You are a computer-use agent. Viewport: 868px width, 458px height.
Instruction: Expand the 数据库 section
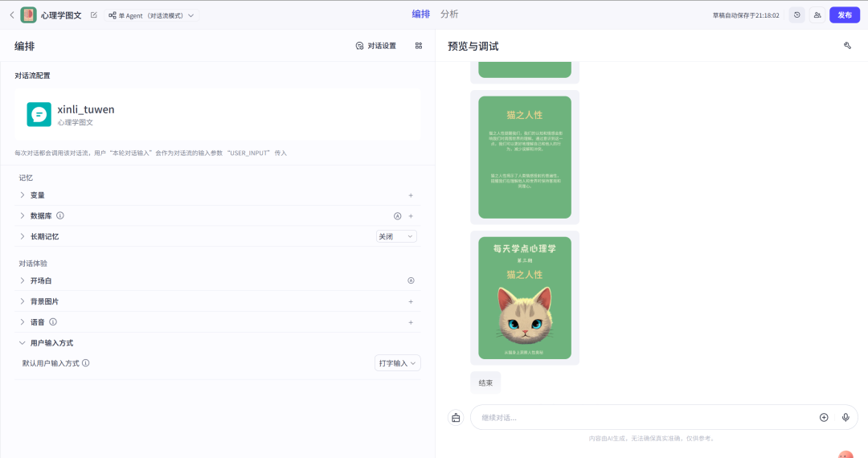click(23, 215)
